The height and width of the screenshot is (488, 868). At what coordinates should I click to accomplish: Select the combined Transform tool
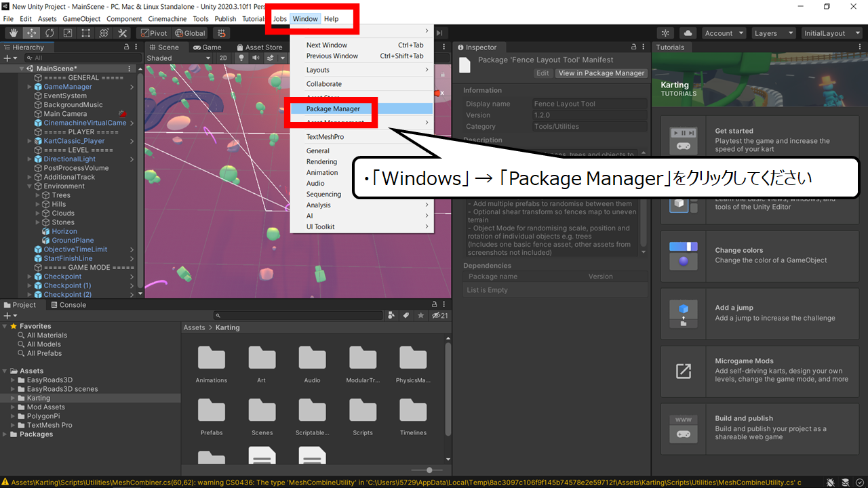(104, 33)
